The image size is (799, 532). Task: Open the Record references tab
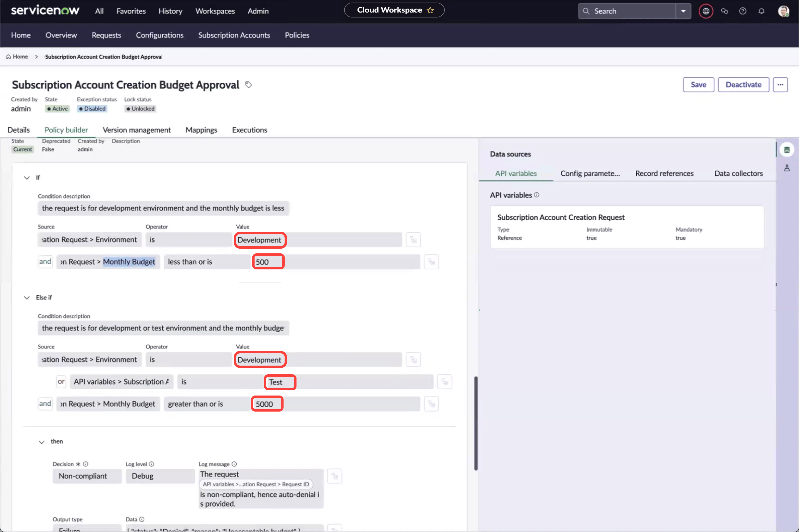[x=664, y=173]
